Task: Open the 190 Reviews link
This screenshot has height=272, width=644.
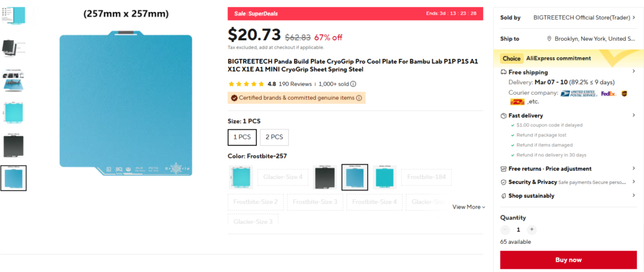Action: 296,84
